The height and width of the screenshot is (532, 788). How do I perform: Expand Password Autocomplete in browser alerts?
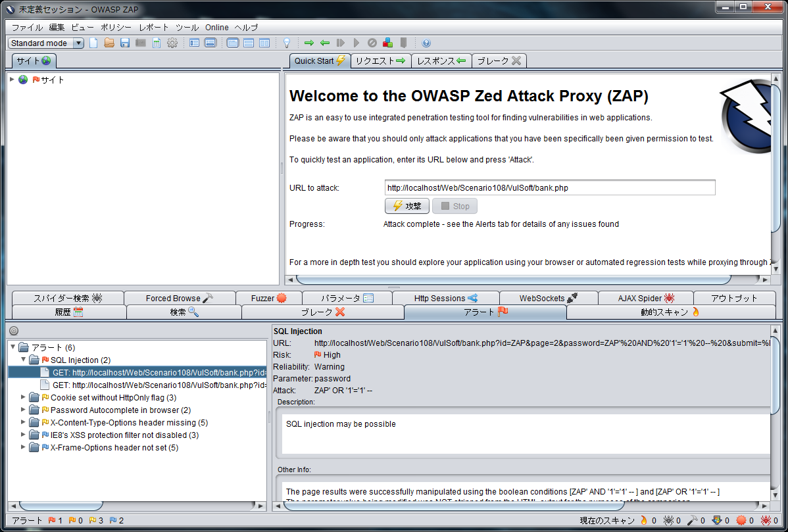coord(23,410)
